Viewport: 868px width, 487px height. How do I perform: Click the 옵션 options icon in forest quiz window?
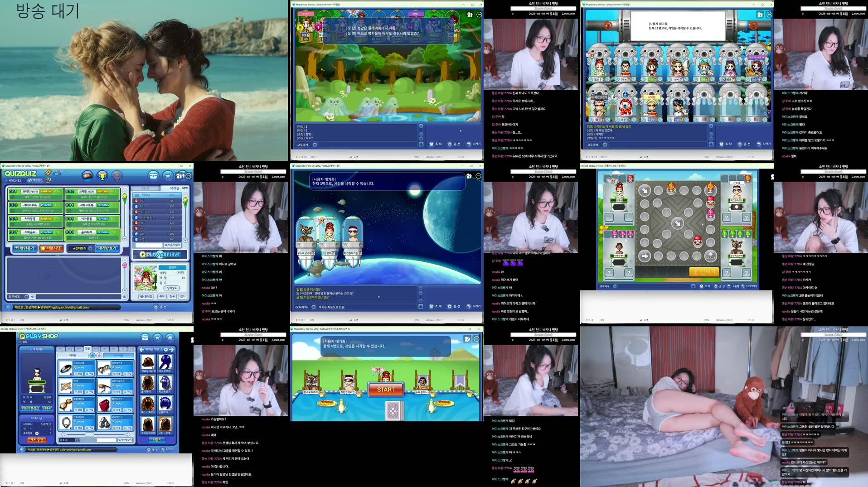(454, 144)
